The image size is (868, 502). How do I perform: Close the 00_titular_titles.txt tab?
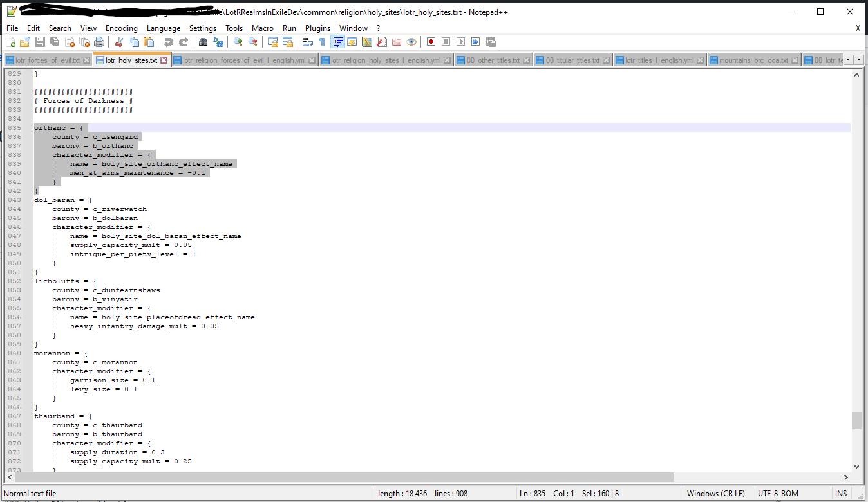[606, 60]
